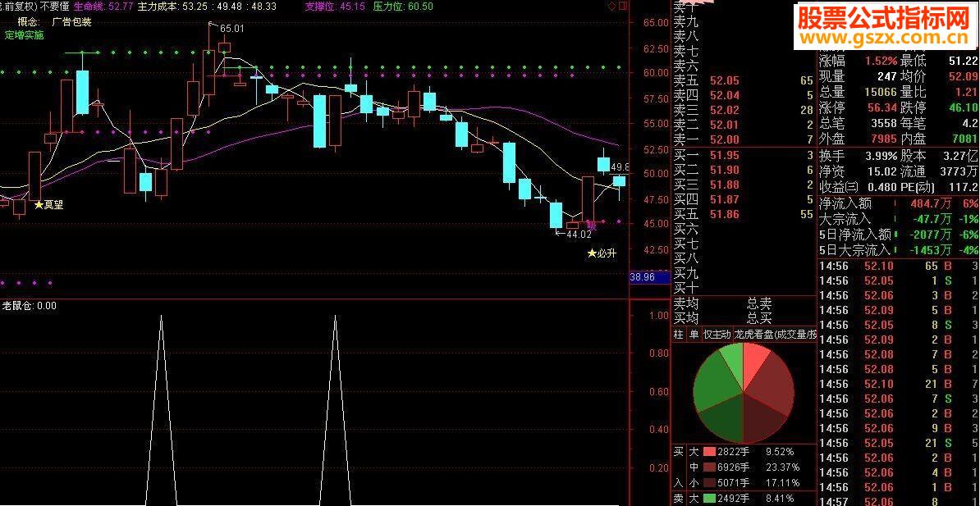The height and width of the screenshot is (506, 980).
Task: Select the 柱 tab
Action: pyautogui.click(x=678, y=335)
